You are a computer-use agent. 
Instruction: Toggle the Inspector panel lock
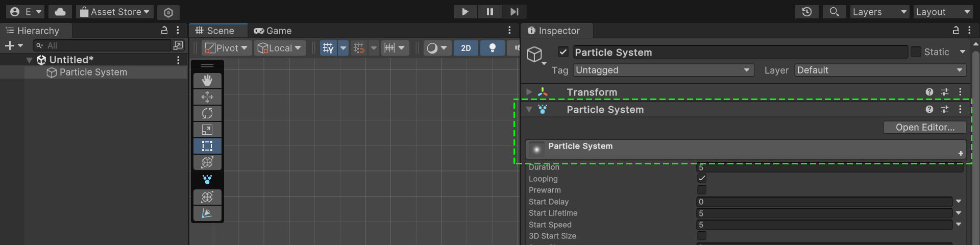[x=956, y=31]
